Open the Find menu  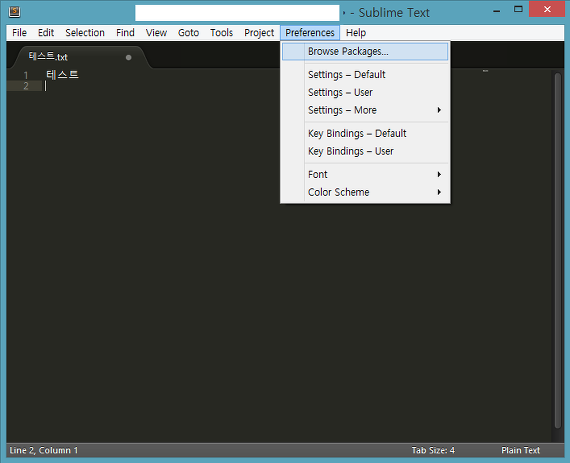(x=125, y=33)
